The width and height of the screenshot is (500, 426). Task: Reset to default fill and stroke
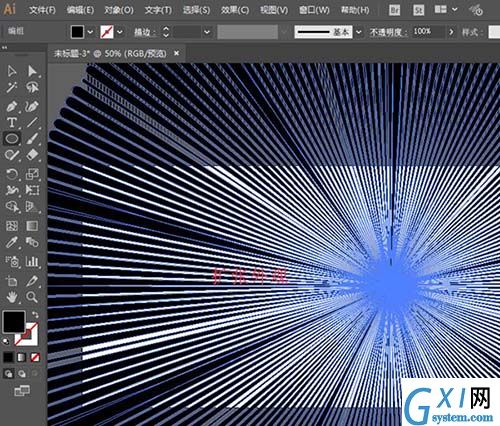pos(6,341)
